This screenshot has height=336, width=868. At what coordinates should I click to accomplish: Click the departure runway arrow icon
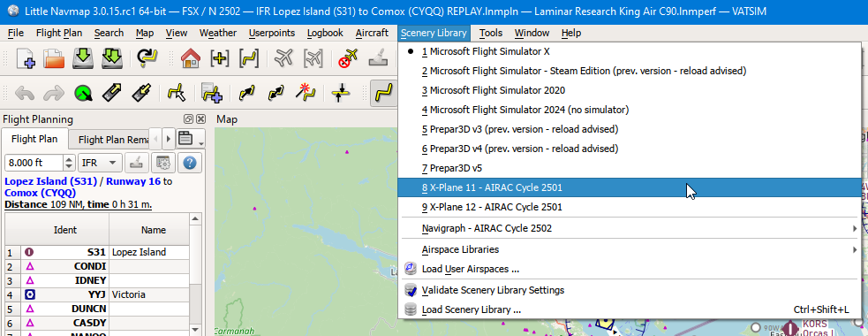click(112, 92)
